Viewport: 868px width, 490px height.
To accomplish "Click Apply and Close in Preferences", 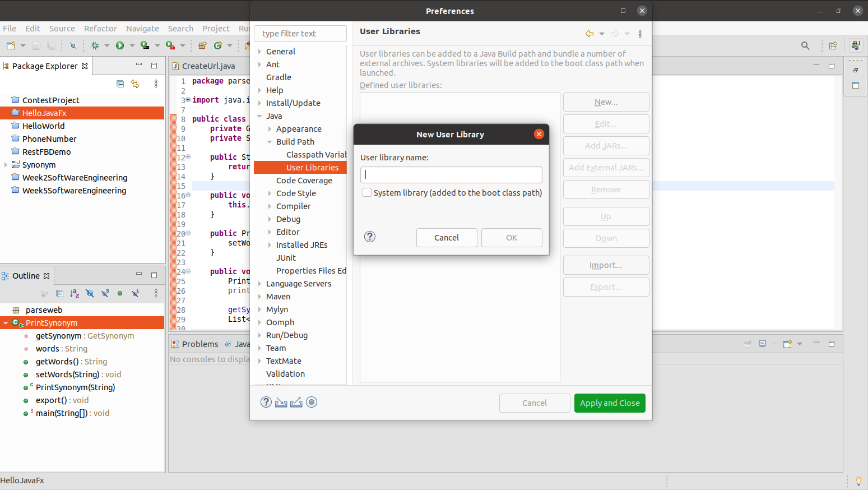I will (x=610, y=403).
